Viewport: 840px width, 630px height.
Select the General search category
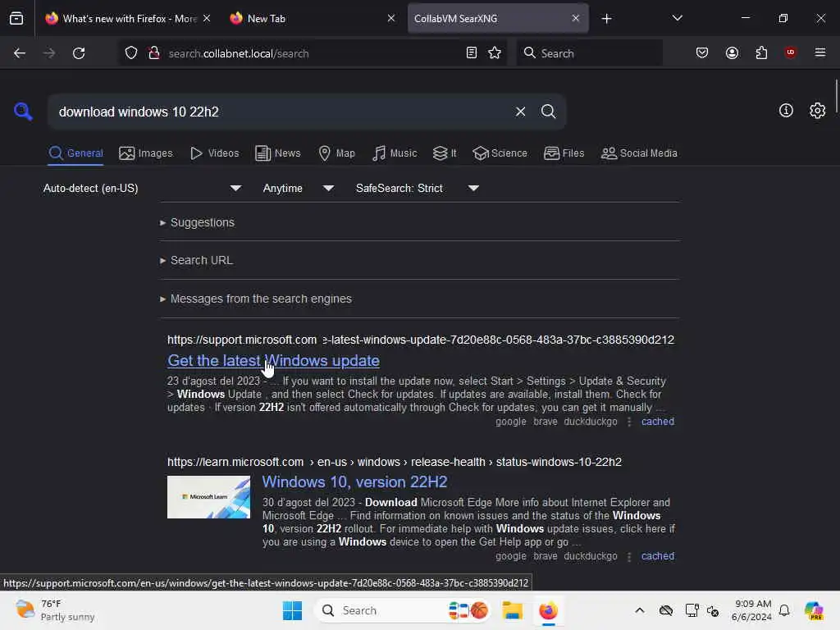(x=75, y=153)
